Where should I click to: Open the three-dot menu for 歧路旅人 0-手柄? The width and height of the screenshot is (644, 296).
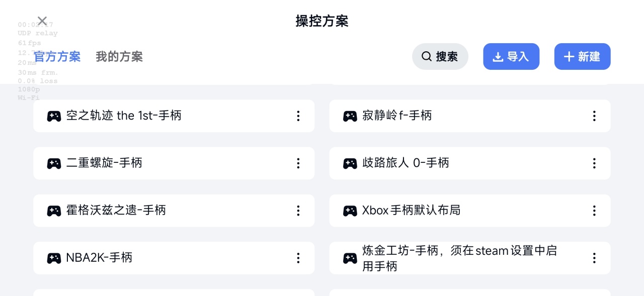click(x=594, y=163)
